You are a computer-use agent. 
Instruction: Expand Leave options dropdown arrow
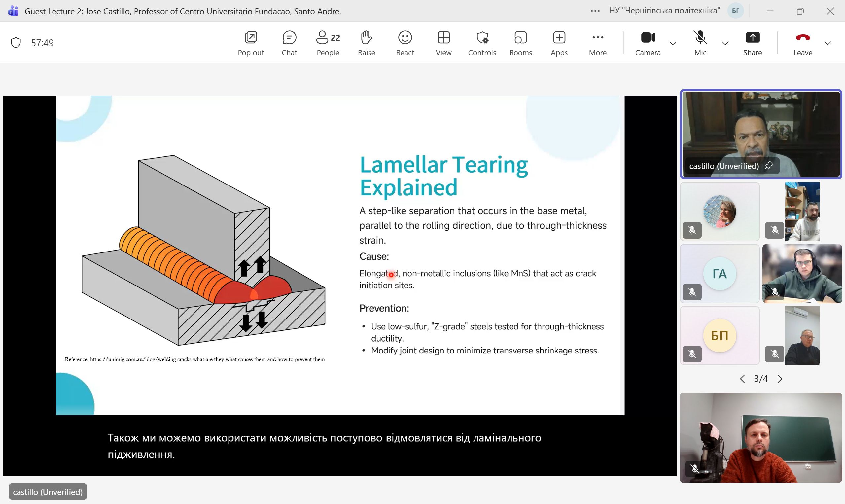(828, 43)
